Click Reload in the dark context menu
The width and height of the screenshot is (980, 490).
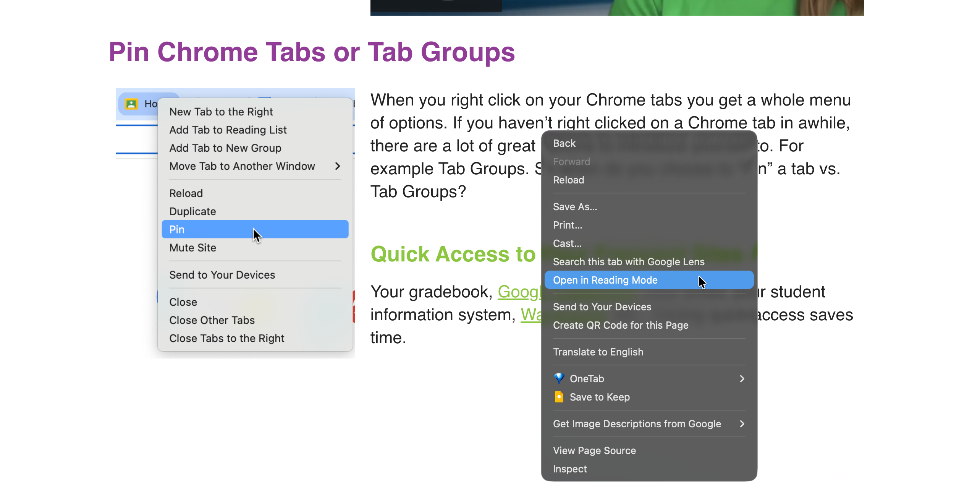point(568,180)
